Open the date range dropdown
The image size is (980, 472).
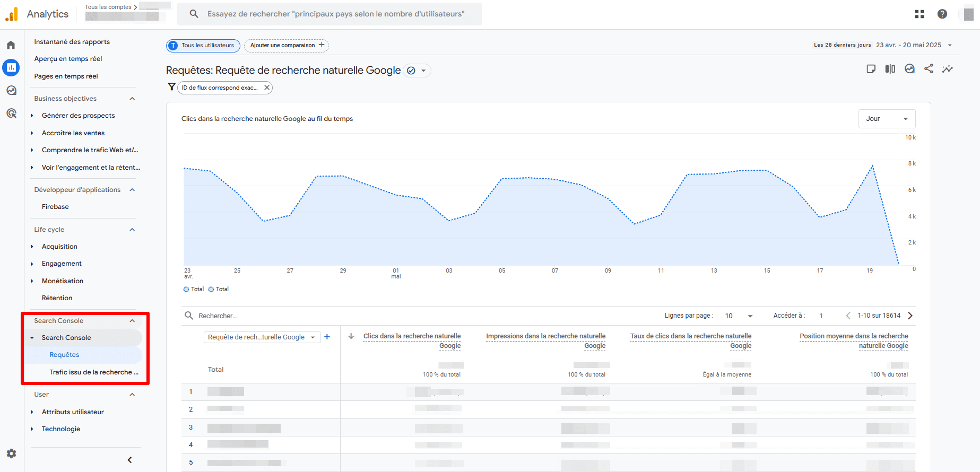950,45
